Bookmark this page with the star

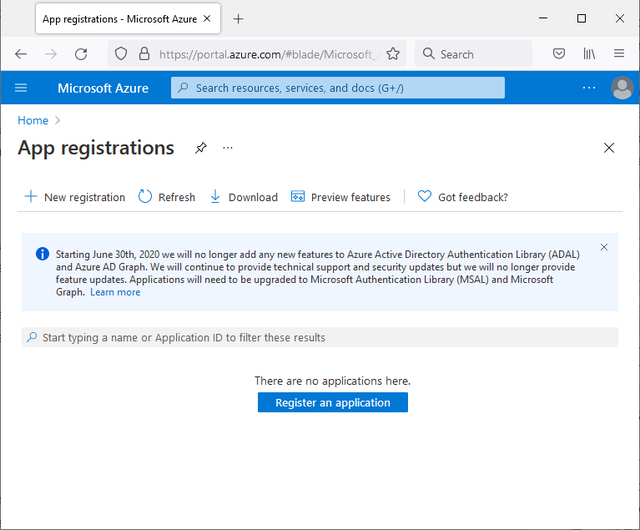[x=393, y=53]
